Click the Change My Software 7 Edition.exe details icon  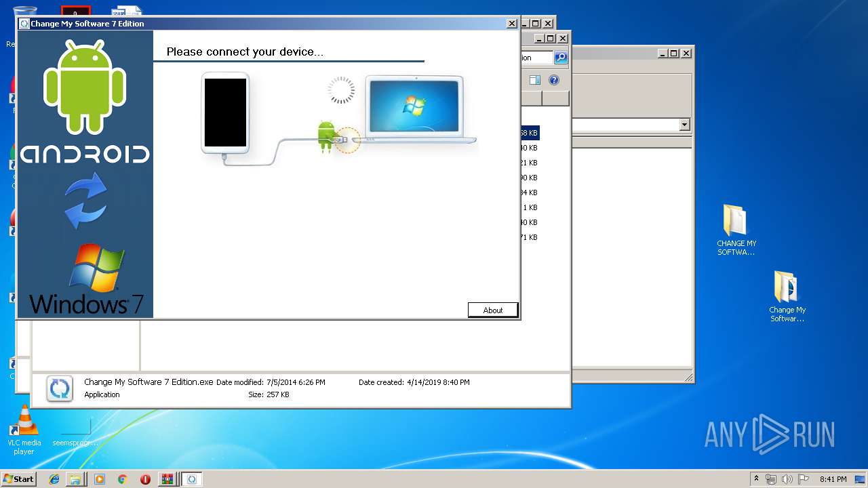coord(60,389)
